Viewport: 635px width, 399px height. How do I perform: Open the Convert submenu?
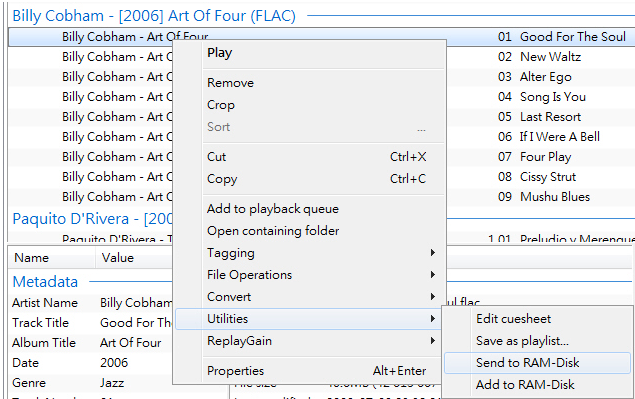[x=310, y=297]
